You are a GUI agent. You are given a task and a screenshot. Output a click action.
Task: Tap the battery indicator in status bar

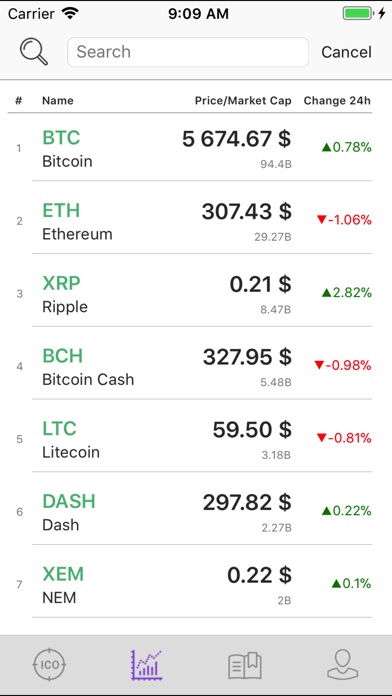click(x=357, y=14)
